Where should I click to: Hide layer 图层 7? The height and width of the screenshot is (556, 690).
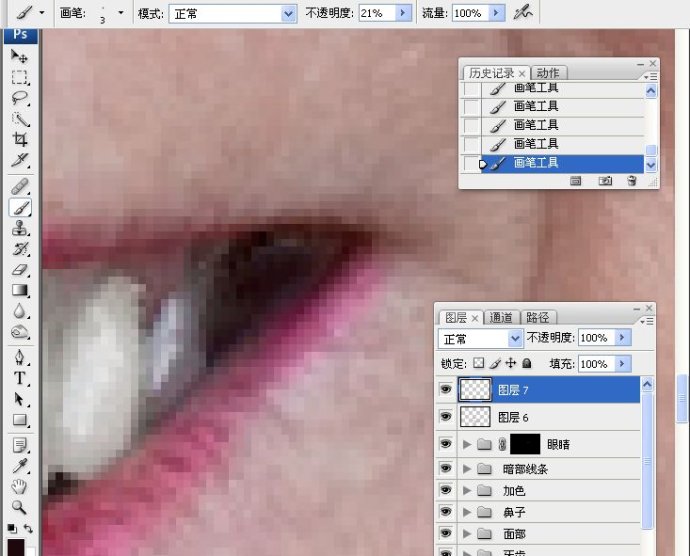point(445,390)
